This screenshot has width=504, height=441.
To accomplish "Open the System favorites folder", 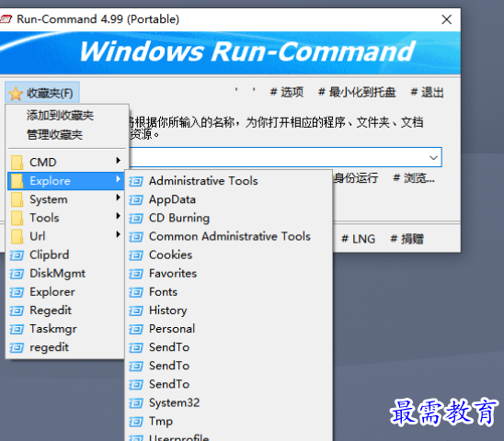I will tap(66, 199).
